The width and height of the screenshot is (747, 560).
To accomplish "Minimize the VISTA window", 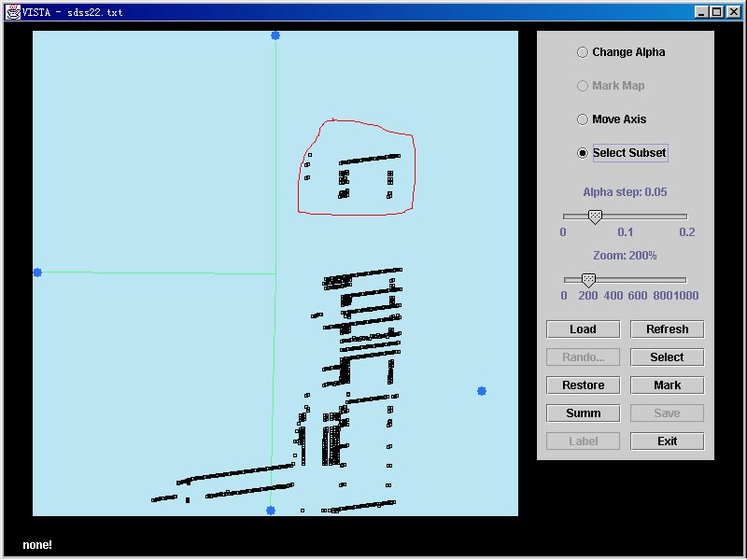I will click(701, 12).
